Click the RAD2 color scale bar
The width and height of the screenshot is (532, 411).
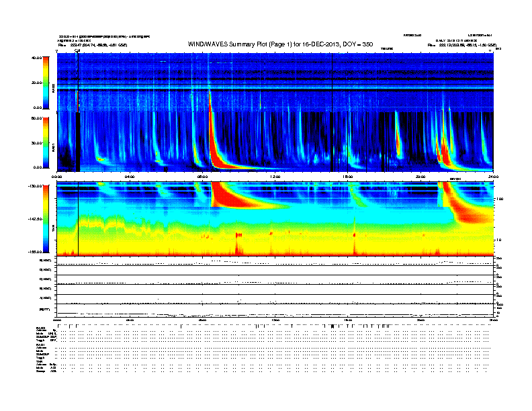[x=46, y=83]
